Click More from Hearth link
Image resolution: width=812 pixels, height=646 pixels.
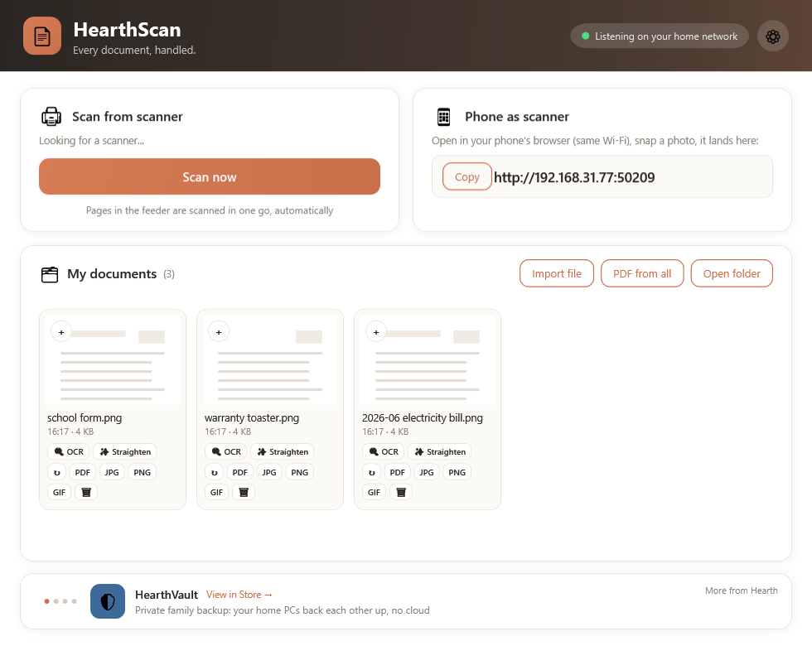pyautogui.click(x=741, y=591)
